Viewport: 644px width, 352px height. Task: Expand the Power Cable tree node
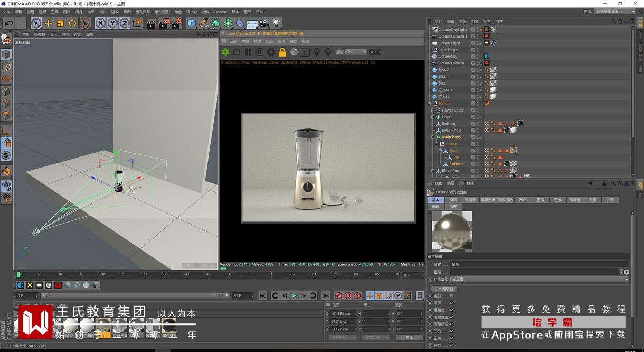[x=433, y=110]
